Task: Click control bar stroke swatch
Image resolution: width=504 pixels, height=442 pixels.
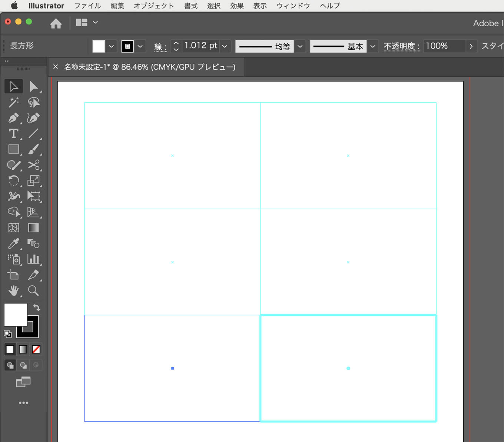Action: point(127,46)
